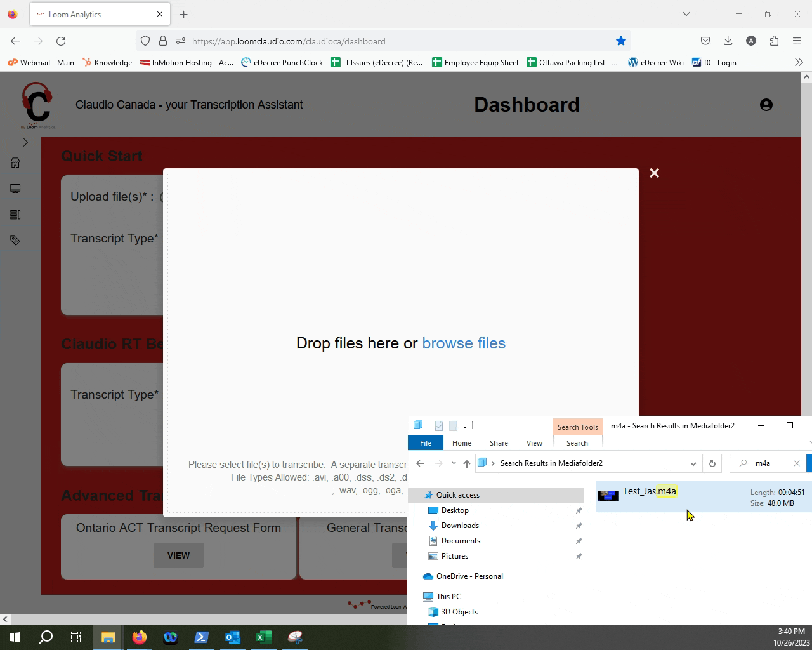Open Task View on the taskbar
The image size is (812, 650).
76,637
